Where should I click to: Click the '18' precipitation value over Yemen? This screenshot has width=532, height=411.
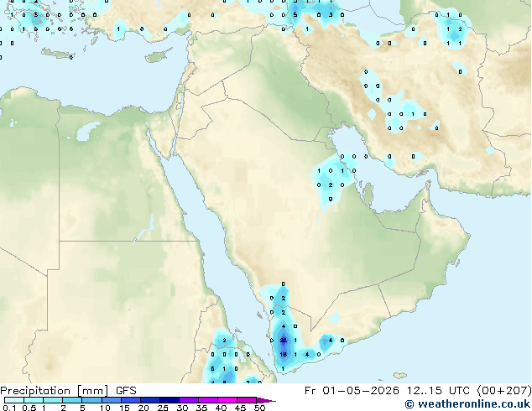click(x=284, y=354)
